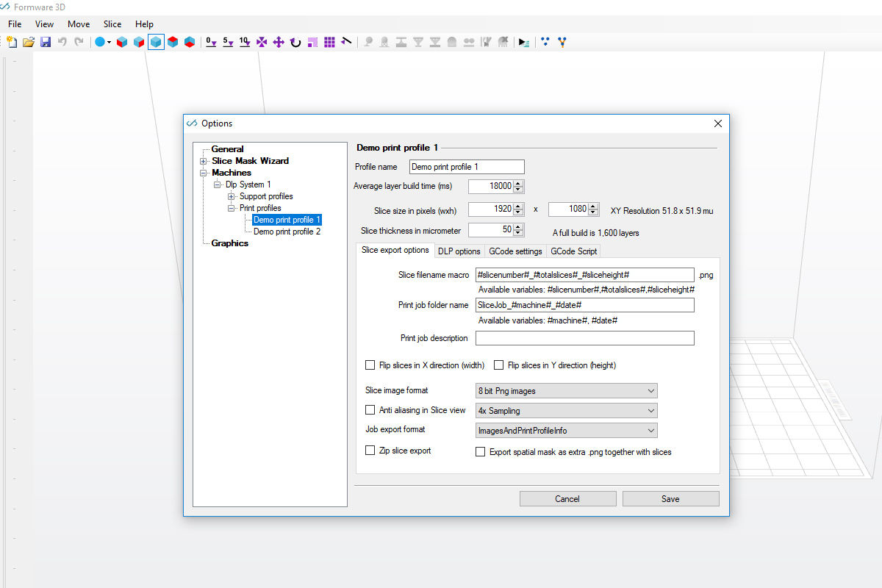Check Zip slice export option
This screenshot has height=588, width=882.
370,450
